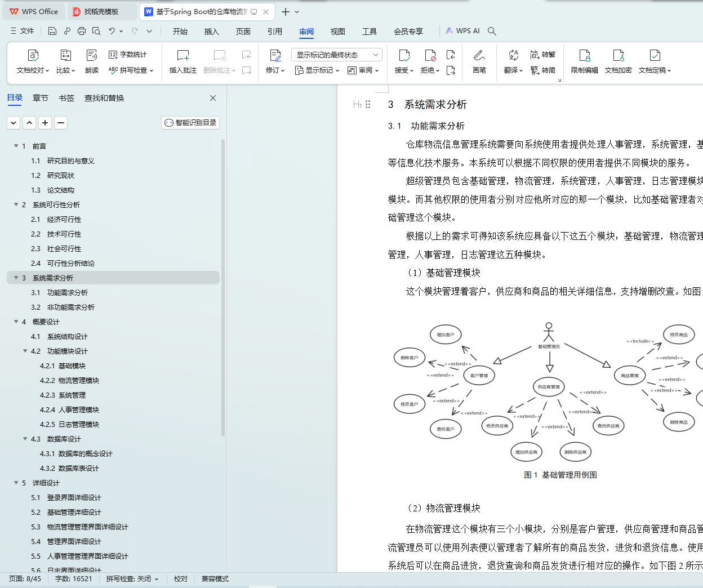Switch to the 找稻壳模板 tab

[x=101, y=11]
